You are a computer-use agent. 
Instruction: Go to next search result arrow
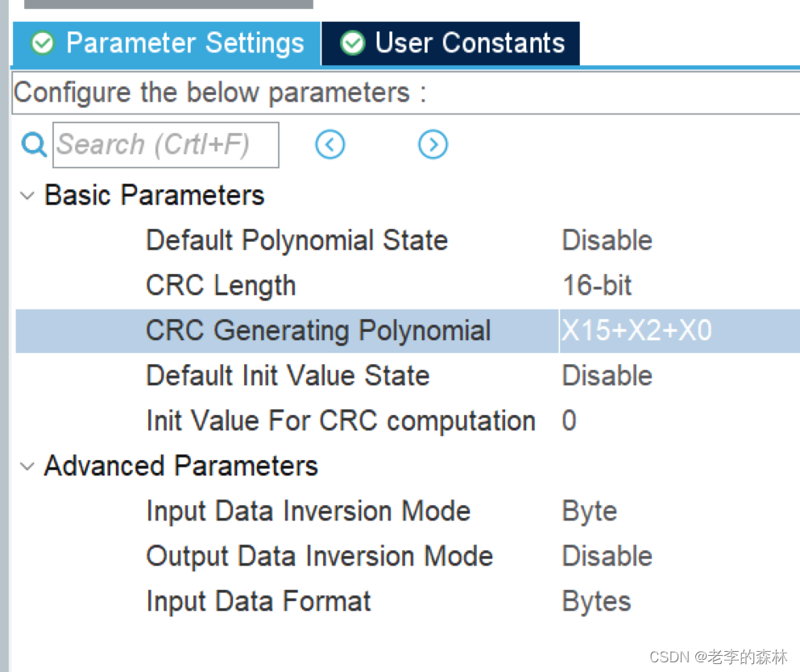click(x=433, y=145)
